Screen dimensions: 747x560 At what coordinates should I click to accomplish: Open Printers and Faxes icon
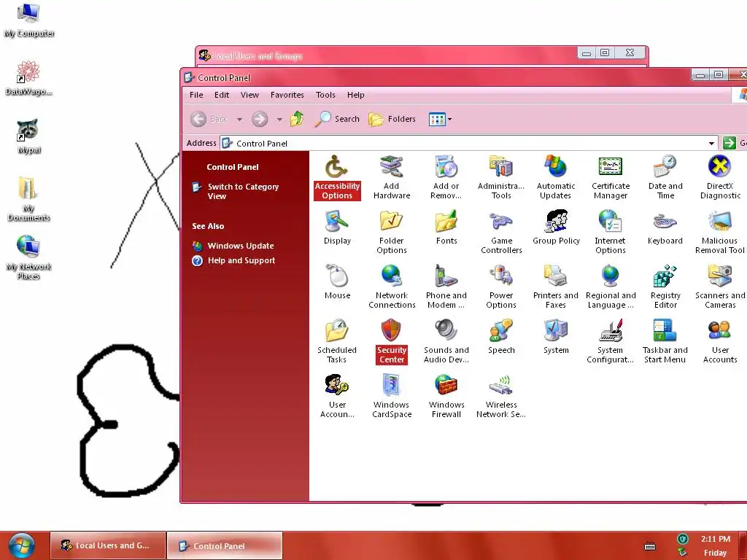[555, 287]
